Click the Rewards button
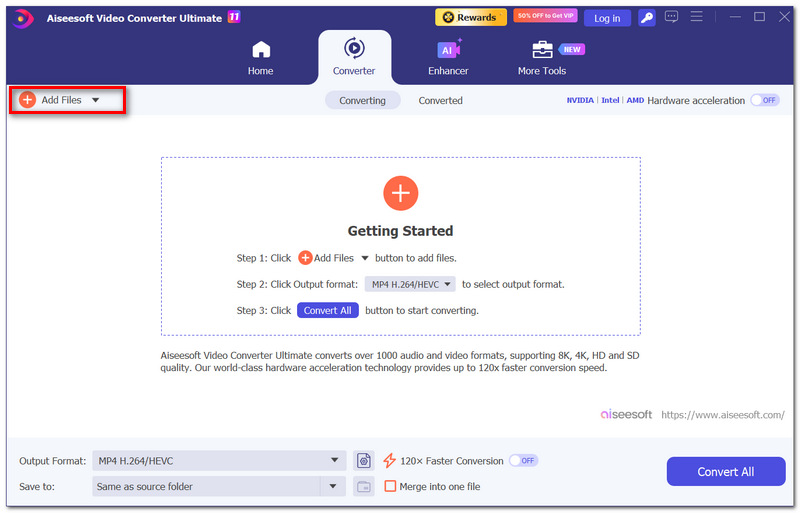 coord(470,17)
